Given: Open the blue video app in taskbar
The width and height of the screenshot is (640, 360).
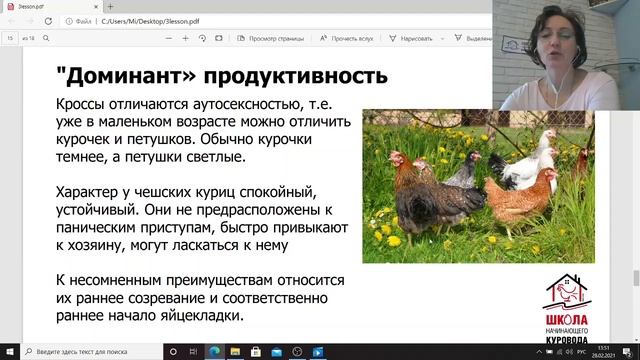Looking at the screenshot, I should [318, 351].
